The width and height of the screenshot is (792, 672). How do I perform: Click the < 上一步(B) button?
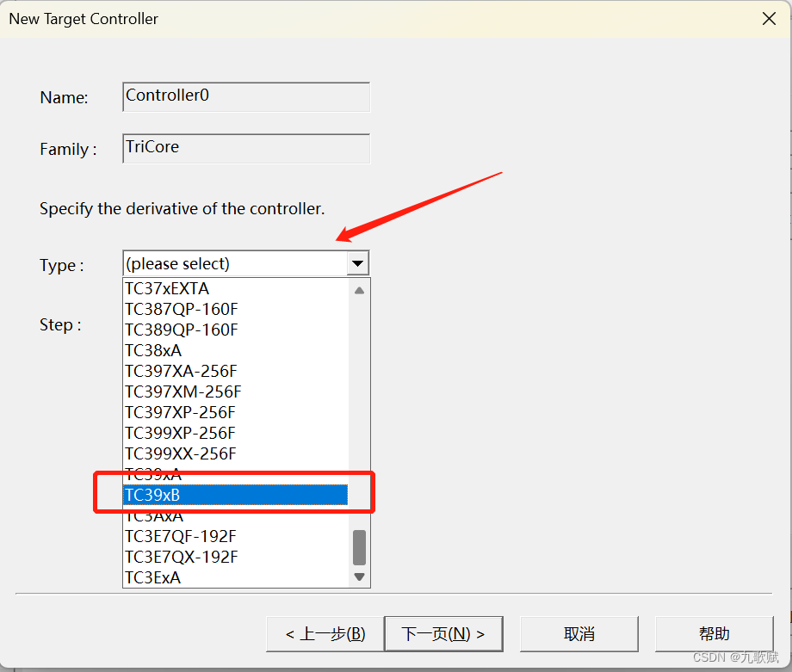(x=325, y=634)
